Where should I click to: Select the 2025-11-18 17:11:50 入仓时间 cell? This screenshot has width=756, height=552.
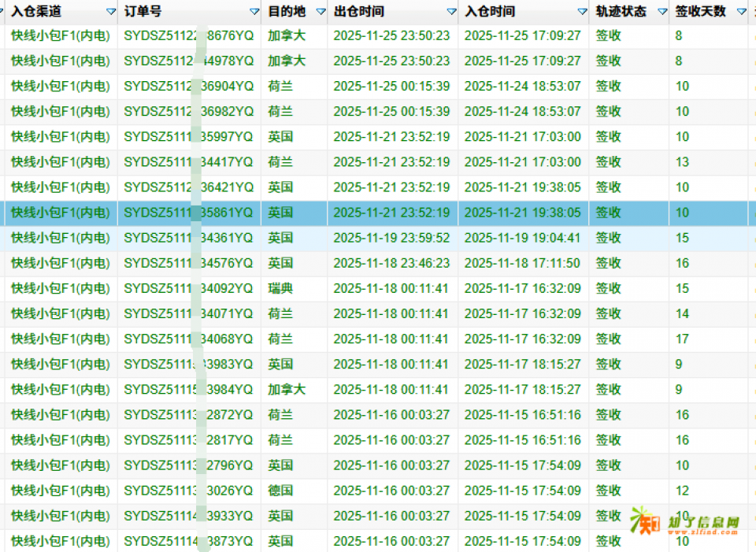522,263
